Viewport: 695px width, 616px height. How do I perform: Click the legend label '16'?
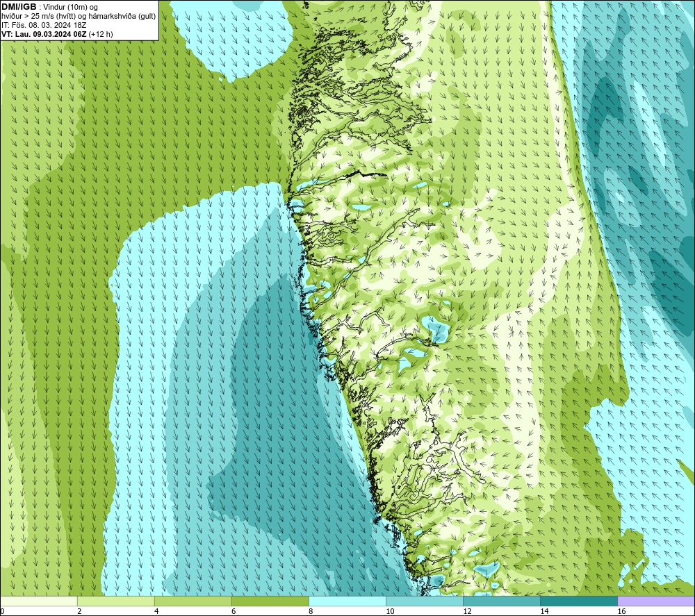click(x=621, y=612)
